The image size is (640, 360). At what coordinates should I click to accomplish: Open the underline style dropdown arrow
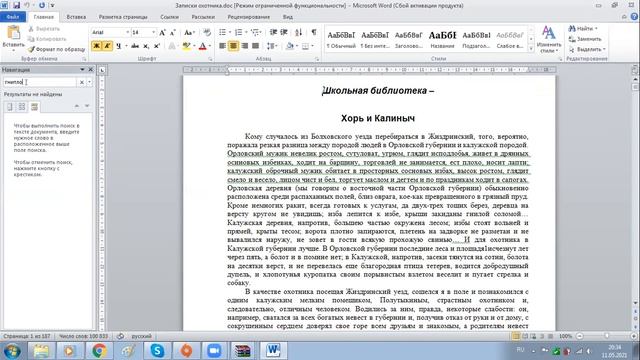(126, 46)
